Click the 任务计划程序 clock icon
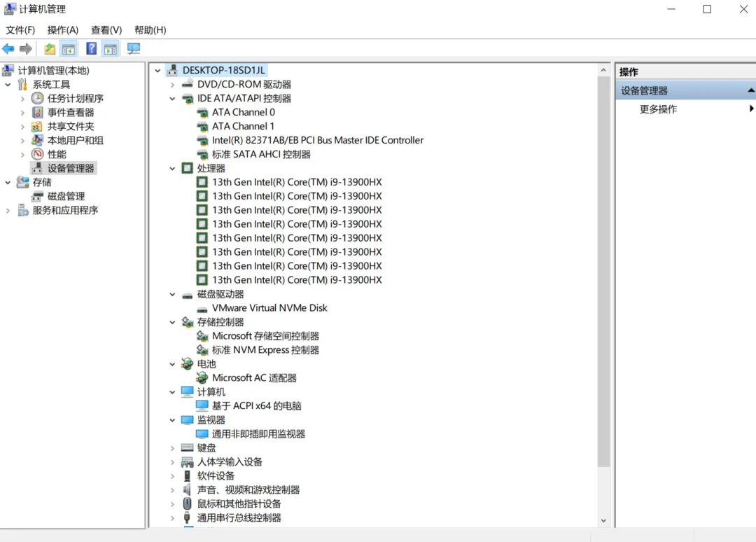 tap(38, 98)
